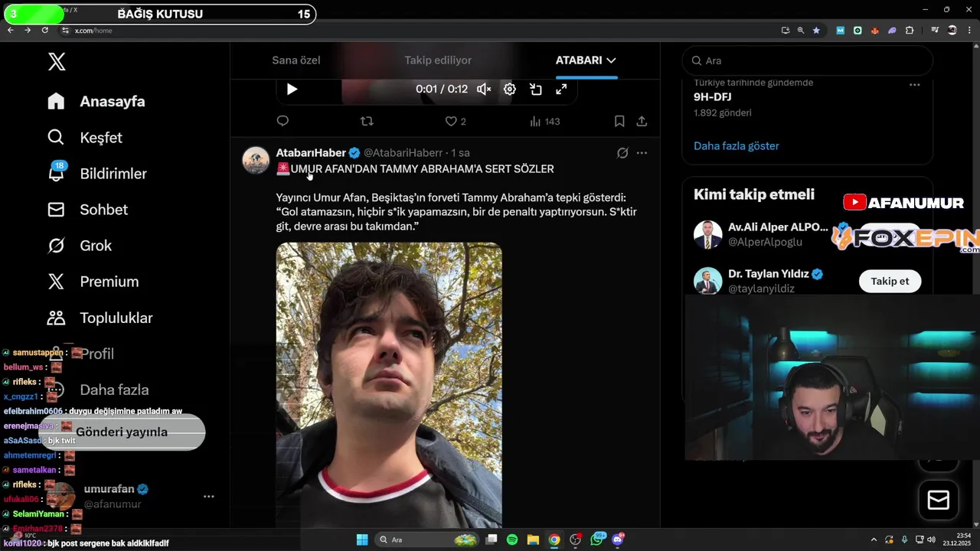Share the video post
Screen dimensions: 980x551
pyautogui.click(x=642, y=121)
